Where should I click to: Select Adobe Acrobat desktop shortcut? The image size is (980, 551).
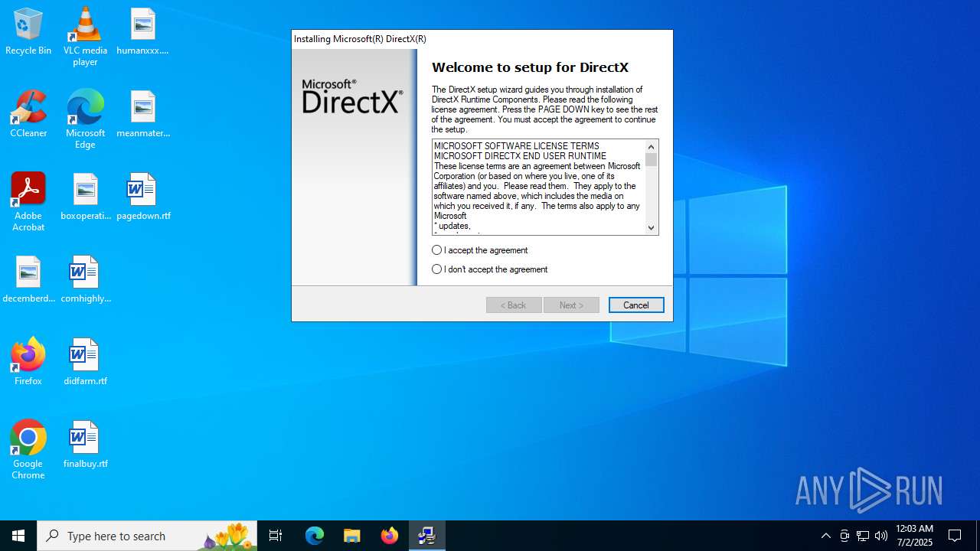point(28,202)
